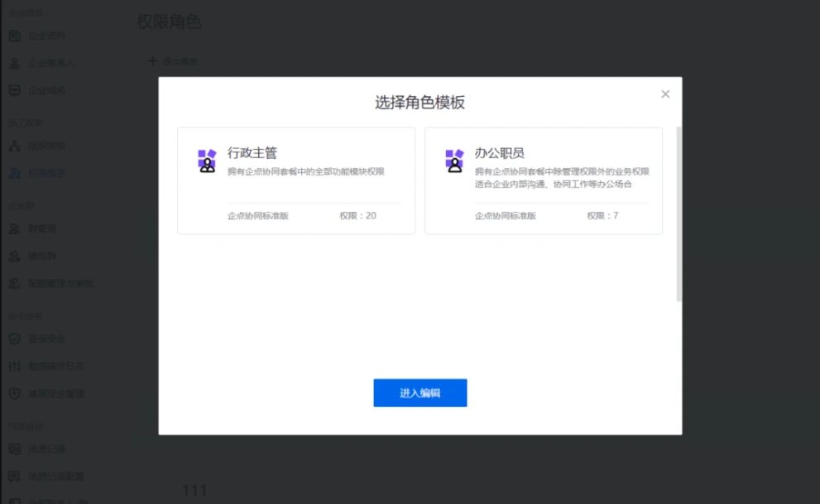Open 企业联系人 in the dimmed sidebar
The height and width of the screenshot is (504, 820).
click(x=42, y=63)
